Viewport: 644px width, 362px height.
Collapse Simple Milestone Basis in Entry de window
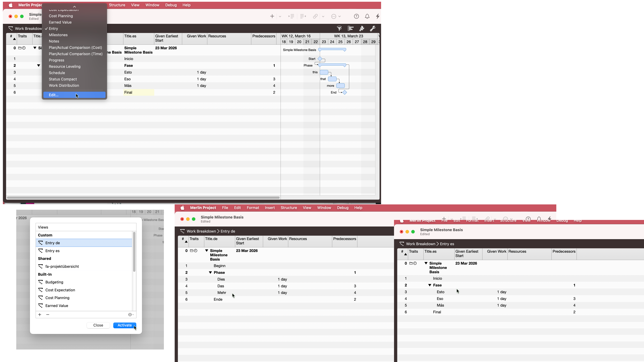207,250
